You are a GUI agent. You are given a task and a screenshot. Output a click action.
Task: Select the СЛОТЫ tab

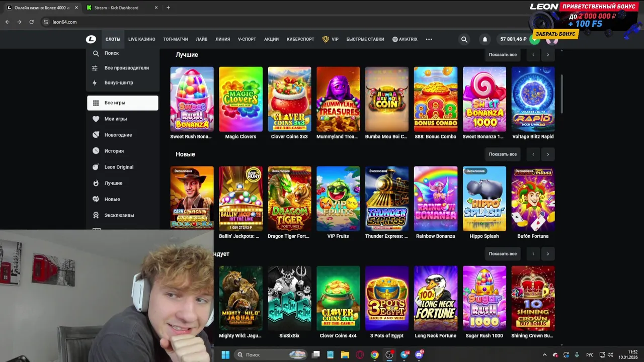click(x=113, y=39)
